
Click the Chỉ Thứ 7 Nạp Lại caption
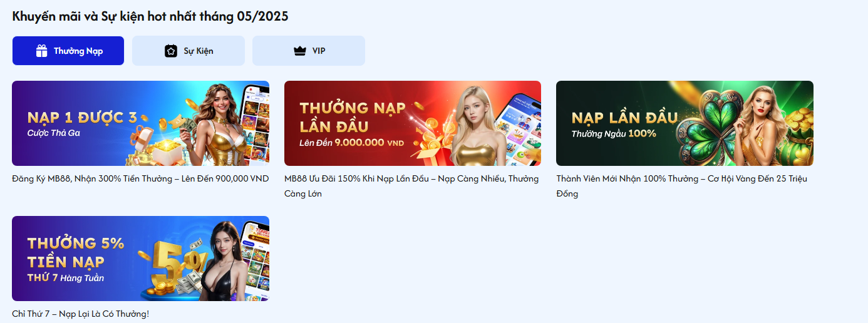coord(81,314)
